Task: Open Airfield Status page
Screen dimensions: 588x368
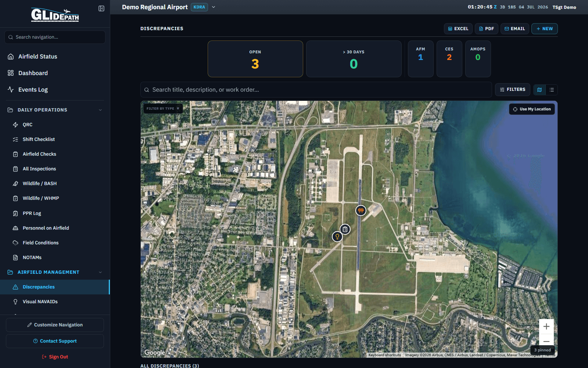Action: coord(55,56)
